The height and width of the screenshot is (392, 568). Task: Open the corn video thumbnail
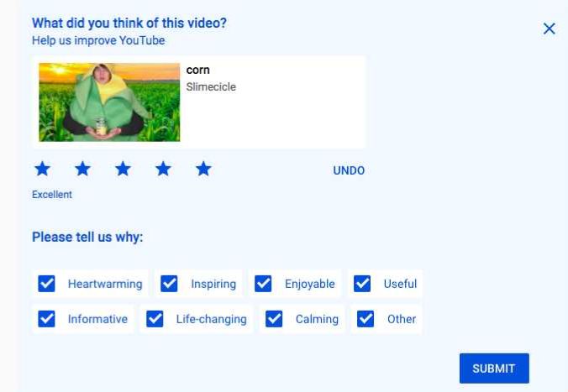point(109,102)
